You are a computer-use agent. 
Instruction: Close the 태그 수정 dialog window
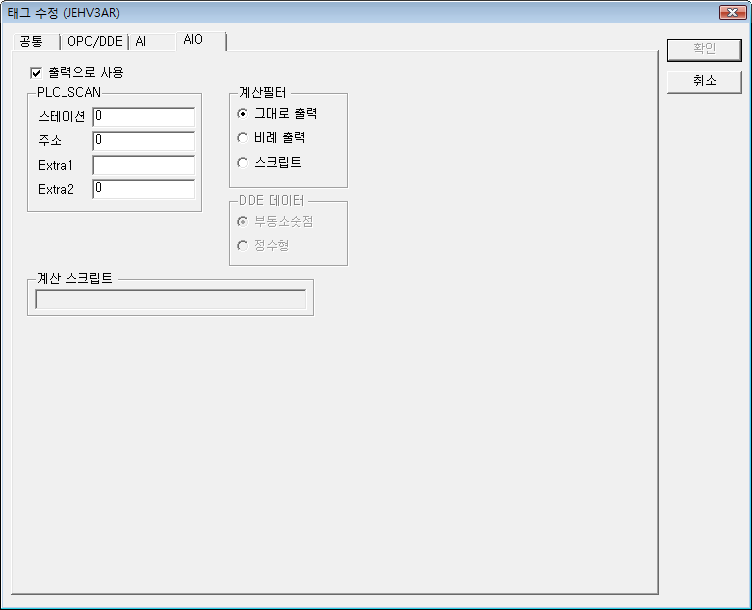[730, 12]
